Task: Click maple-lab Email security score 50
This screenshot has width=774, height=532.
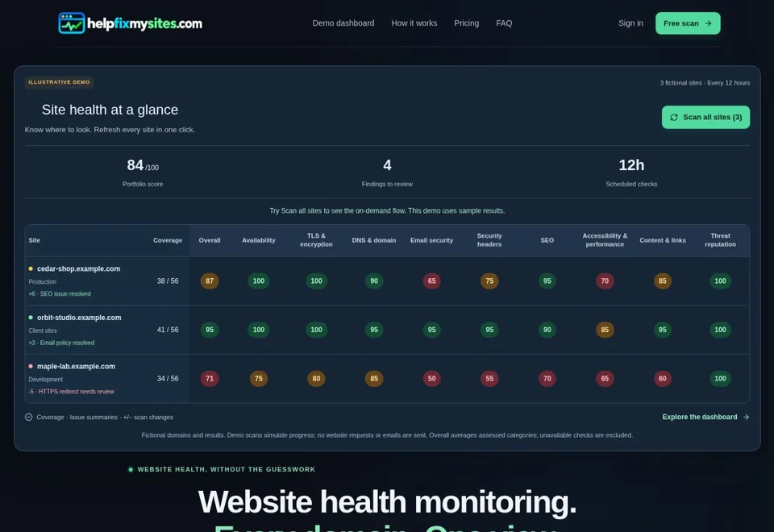Action: tap(431, 379)
